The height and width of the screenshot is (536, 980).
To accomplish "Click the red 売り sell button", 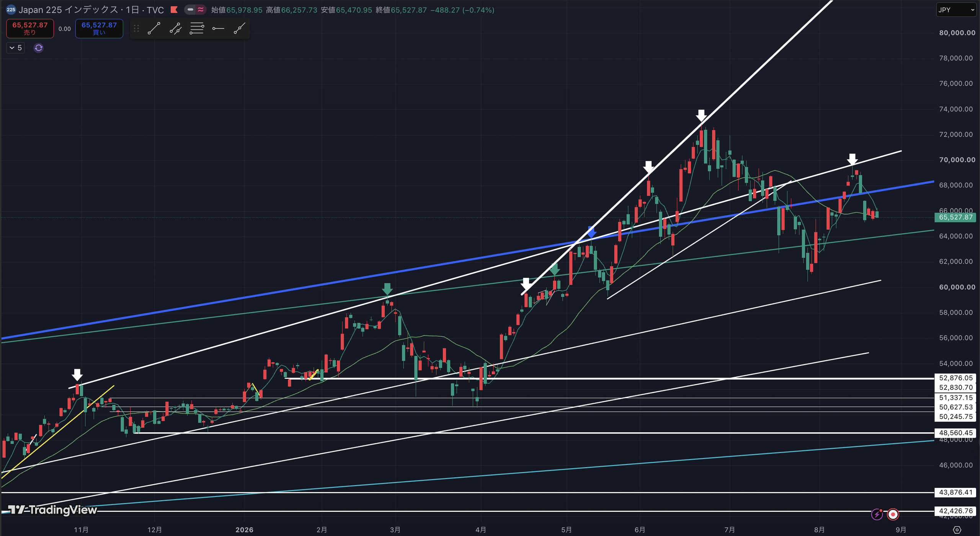I will (30, 29).
